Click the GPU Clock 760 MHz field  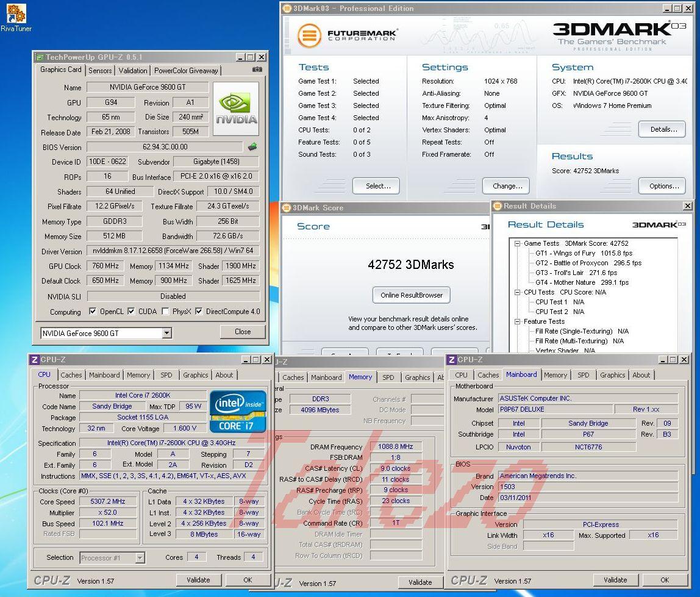click(x=105, y=266)
